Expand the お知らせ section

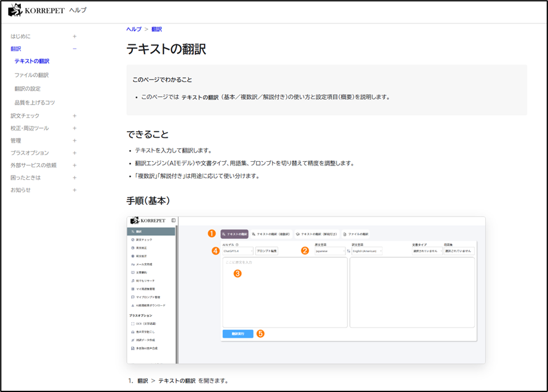pyautogui.click(x=75, y=190)
